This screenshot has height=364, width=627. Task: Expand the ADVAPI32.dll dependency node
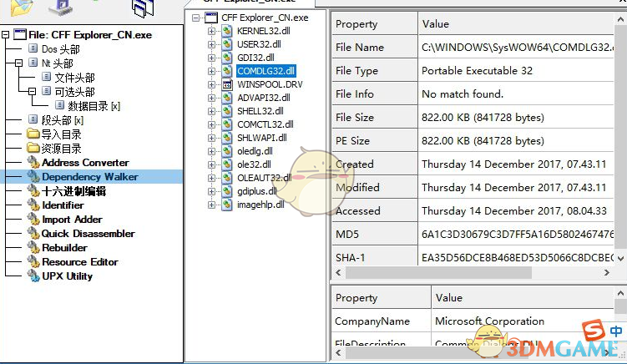pos(211,98)
